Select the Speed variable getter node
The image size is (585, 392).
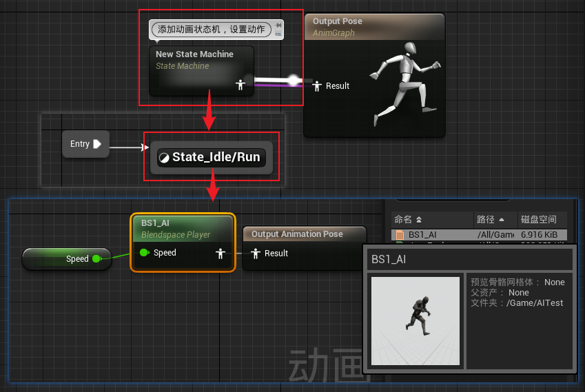coord(67,259)
